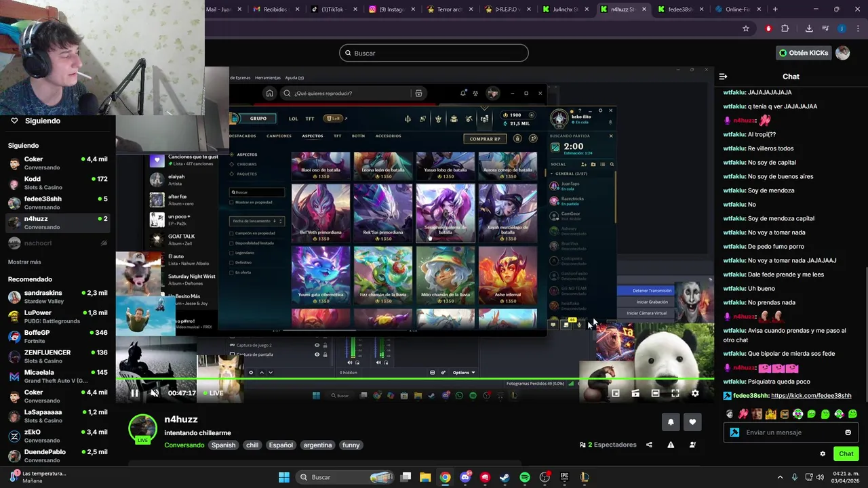The image size is (868, 488).
Task: Open the n4huzz channel avatar
Action: (x=143, y=429)
